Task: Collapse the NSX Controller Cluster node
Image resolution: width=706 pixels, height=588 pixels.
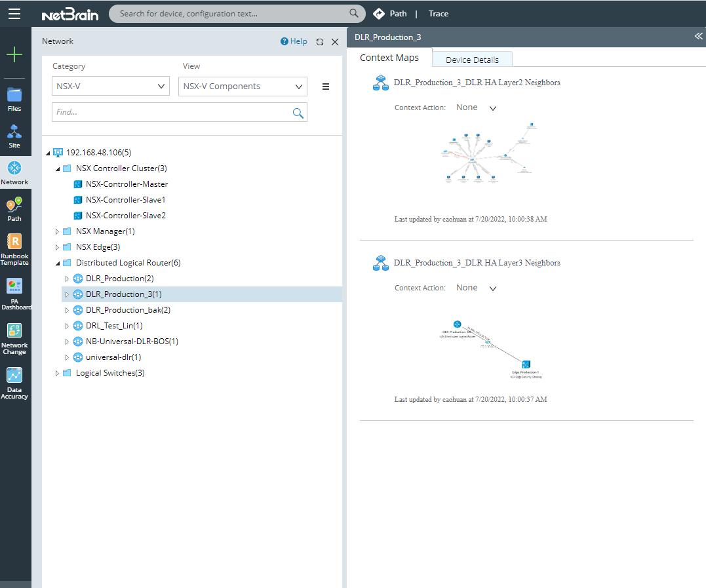Action: (x=58, y=169)
